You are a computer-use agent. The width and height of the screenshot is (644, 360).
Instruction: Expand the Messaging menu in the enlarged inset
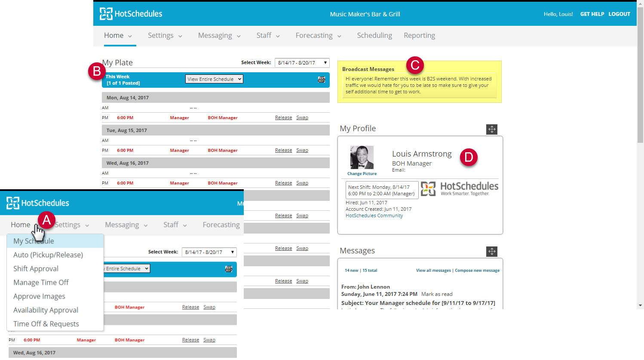click(126, 225)
